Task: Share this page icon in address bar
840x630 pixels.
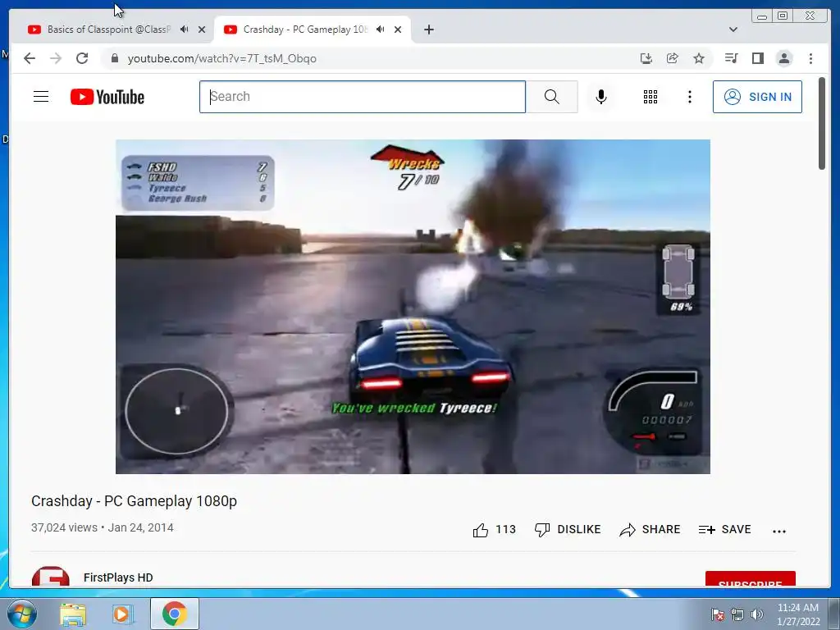Action: [673, 58]
